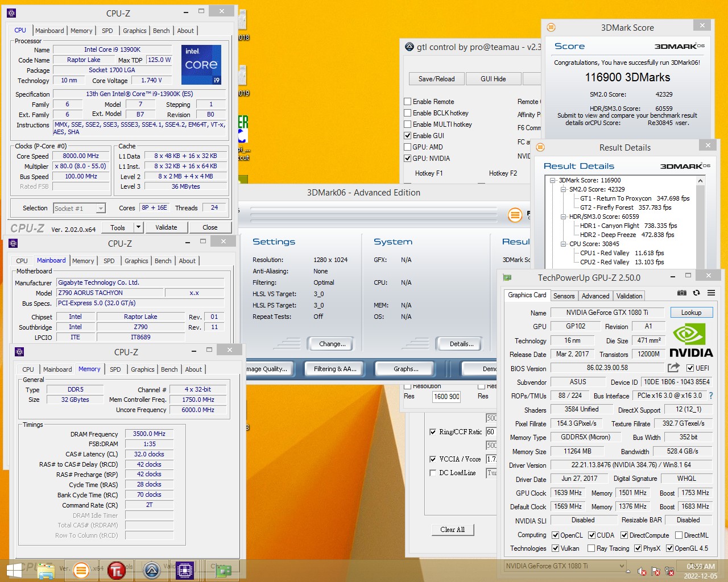Click Result Details scrollbar up arrow
Screen dimensions: 728x582
tap(700, 181)
